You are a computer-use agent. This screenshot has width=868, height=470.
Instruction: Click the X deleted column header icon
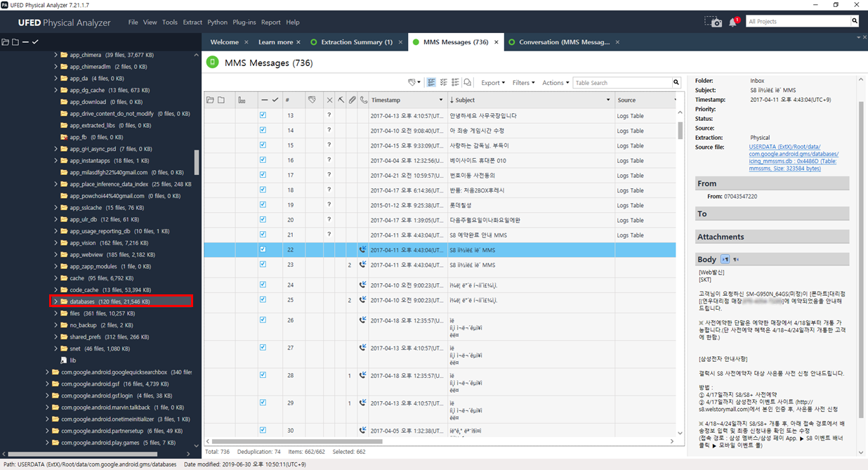329,100
